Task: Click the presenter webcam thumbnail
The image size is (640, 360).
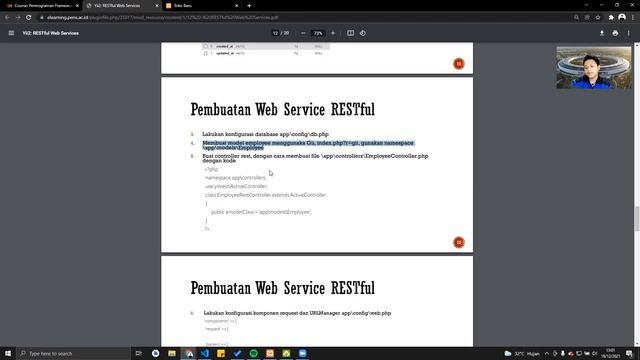Action: point(593,67)
